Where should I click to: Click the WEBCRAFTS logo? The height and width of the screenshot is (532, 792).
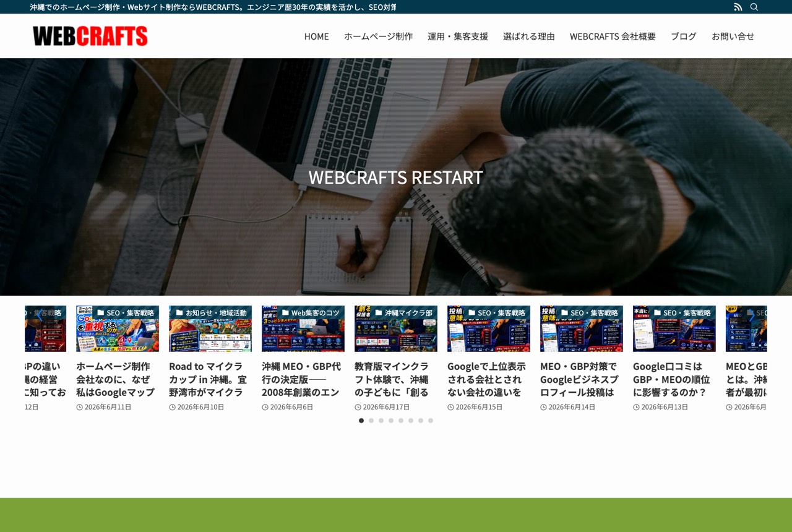click(x=90, y=36)
